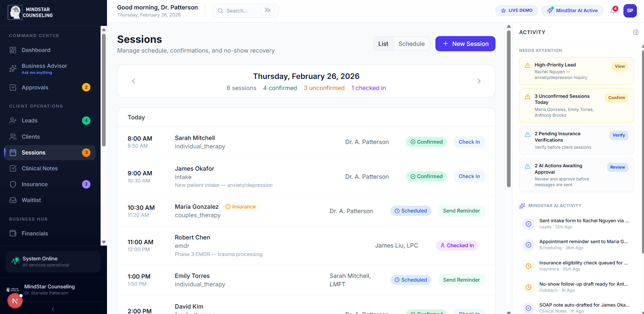The height and width of the screenshot is (314, 644).
Task: Open Approvals via its checkmark icon
Action: [13, 87]
